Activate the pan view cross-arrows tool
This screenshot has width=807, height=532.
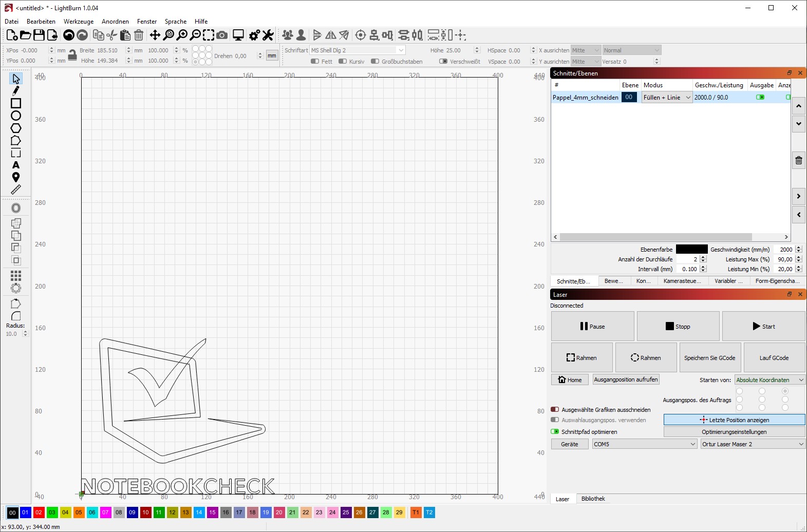click(x=155, y=35)
